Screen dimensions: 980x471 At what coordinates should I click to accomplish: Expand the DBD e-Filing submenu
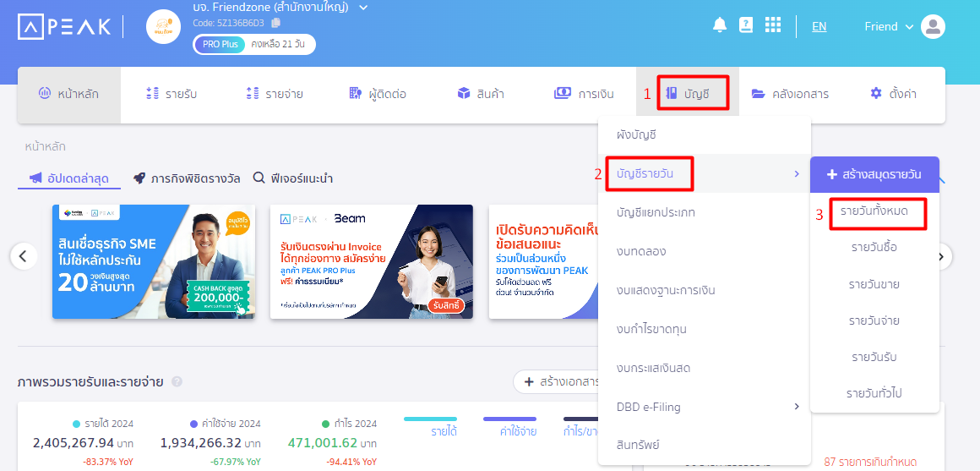(x=705, y=407)
